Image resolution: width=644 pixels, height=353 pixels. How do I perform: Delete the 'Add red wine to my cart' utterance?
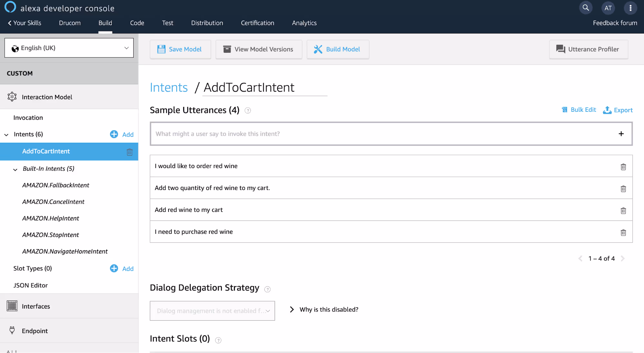pyautogui.click(x=623, y=211)
